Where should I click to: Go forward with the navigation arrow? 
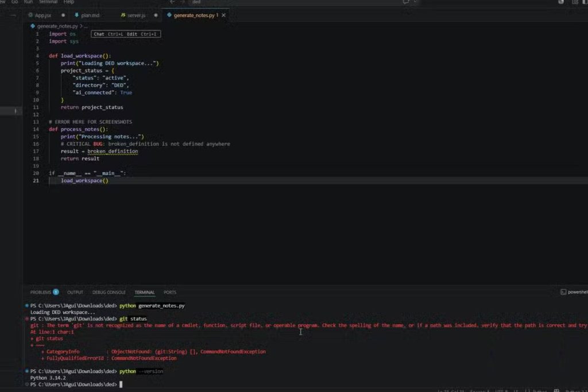(183, 2)
